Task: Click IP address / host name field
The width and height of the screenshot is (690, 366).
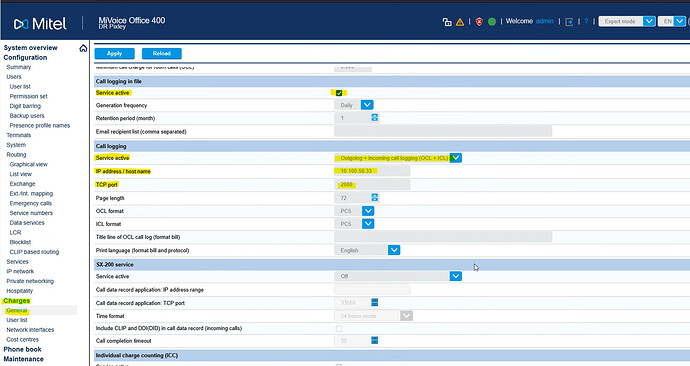Action: [x=372, y=171]
